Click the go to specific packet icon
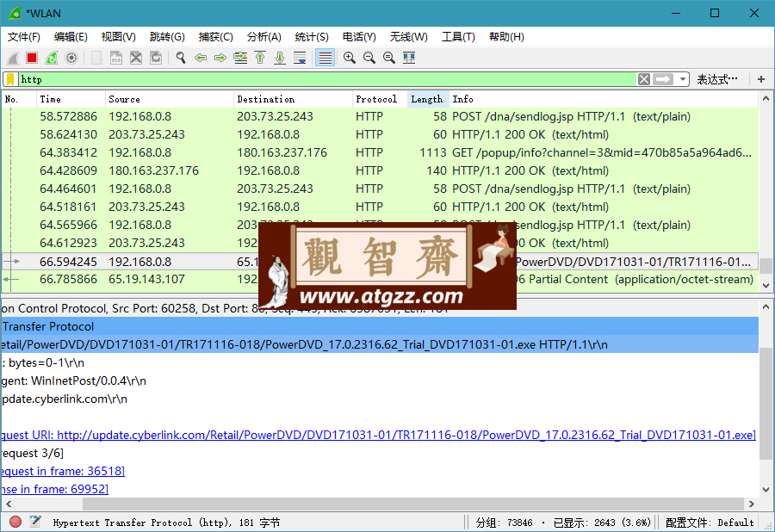The width and height of the screenshot is (775, 532). [x=240, y=59]
